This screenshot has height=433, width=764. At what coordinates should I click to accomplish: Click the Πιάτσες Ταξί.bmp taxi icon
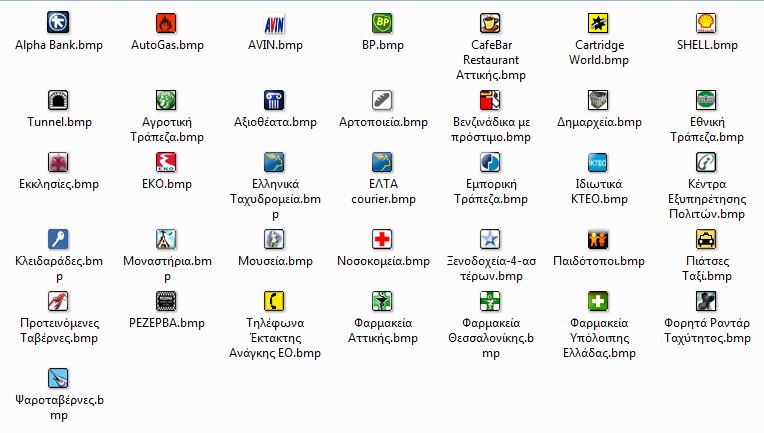click(707, 239)
